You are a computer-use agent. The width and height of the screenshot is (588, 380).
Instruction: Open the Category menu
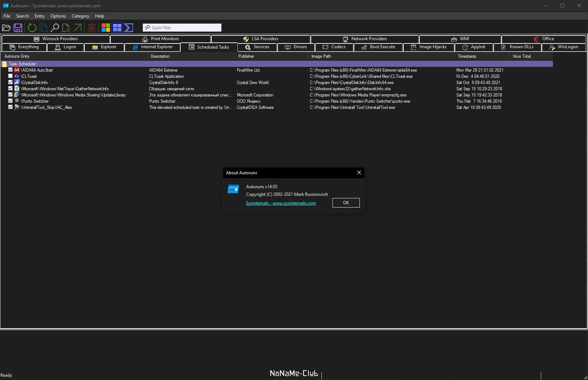80,16
